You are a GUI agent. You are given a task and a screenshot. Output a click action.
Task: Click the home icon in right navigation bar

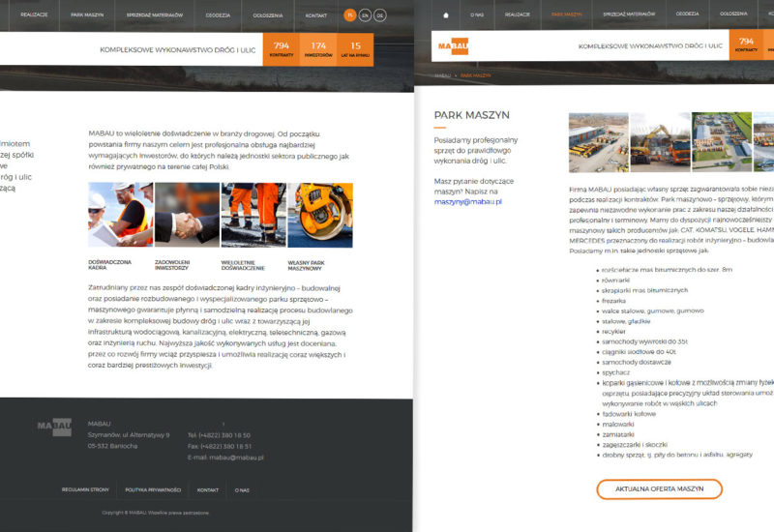point(445,15)
